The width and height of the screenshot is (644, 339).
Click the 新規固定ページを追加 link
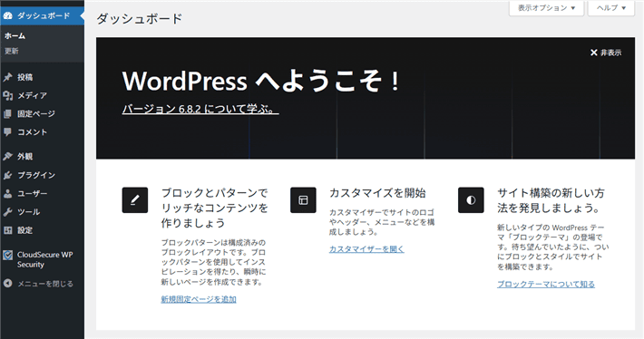(199, 299)
